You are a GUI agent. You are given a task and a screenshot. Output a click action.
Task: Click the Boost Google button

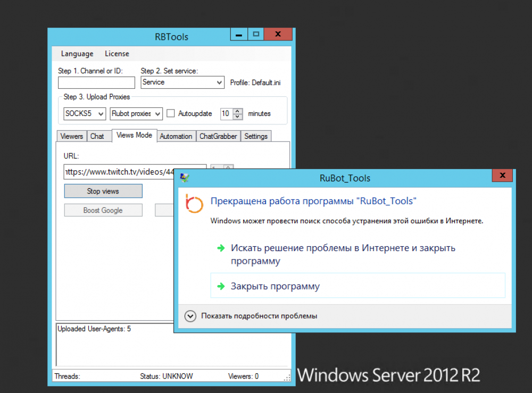(103, 210)
